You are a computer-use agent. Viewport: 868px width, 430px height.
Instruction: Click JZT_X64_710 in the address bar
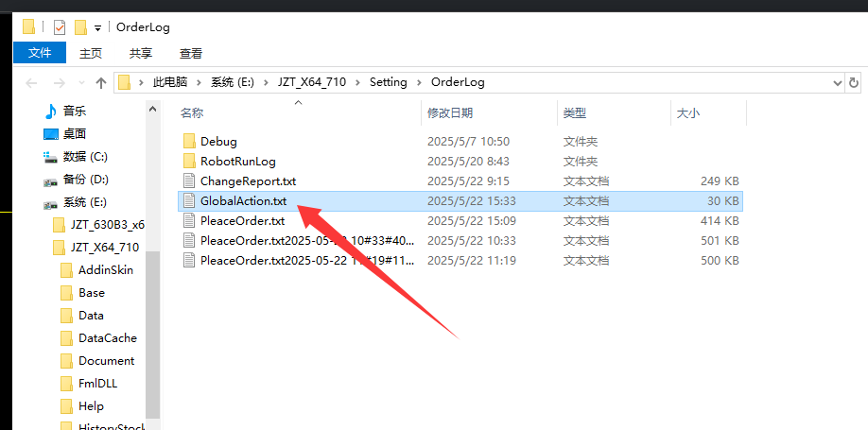point(312,82)
